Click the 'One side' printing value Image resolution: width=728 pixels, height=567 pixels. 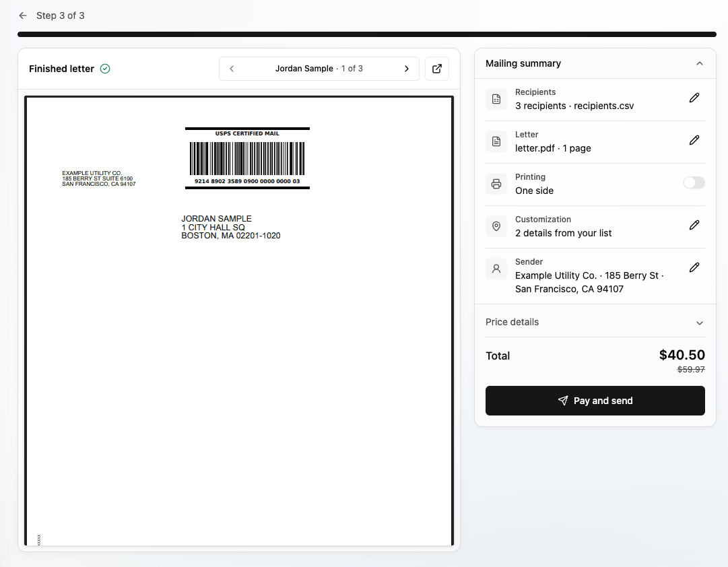click(x=534, y=191)
